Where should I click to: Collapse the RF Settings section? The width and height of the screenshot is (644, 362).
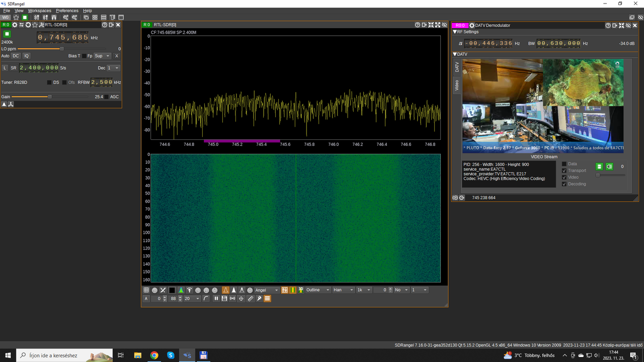455,32
